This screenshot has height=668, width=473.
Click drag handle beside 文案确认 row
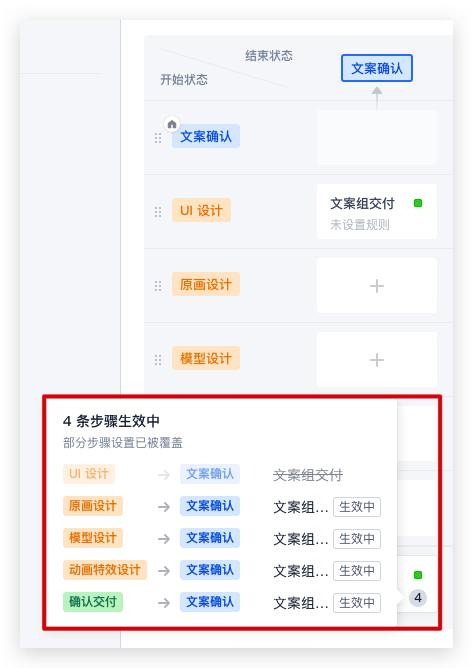click(x=158, y=138)
